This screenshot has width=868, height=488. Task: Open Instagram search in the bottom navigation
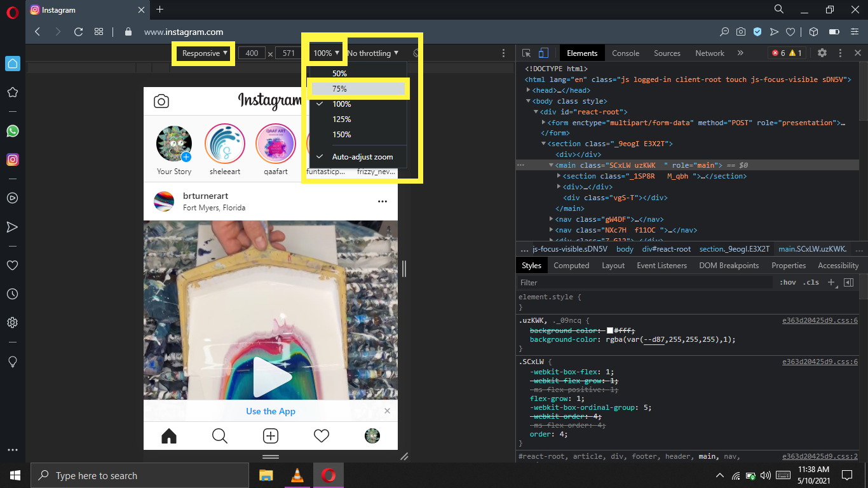click(220, 436)
